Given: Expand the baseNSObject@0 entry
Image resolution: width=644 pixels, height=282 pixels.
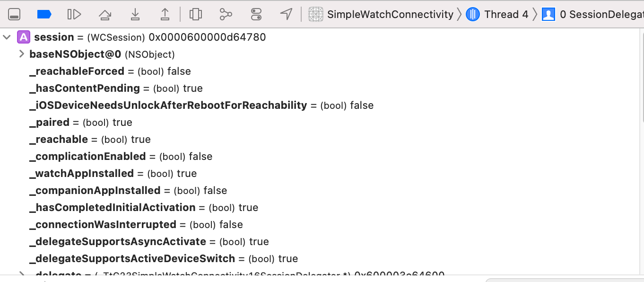Looking at the screenshot, I should [x=21, y=54].
